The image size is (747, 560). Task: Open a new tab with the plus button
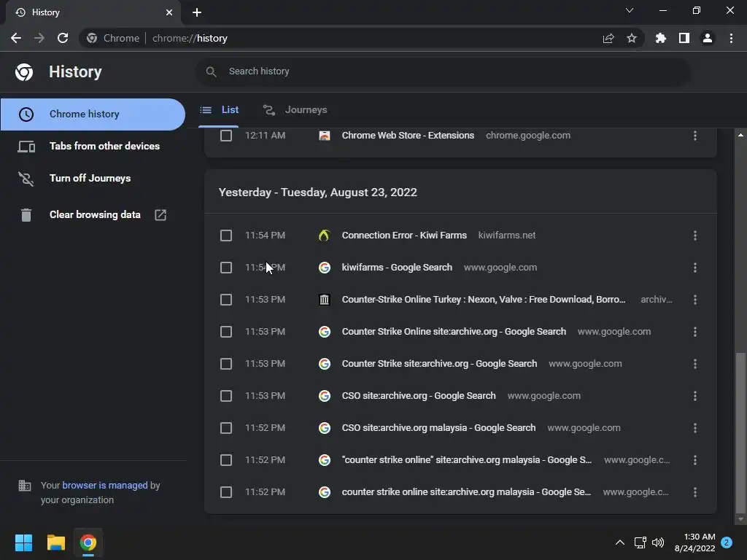coord(197,12)
